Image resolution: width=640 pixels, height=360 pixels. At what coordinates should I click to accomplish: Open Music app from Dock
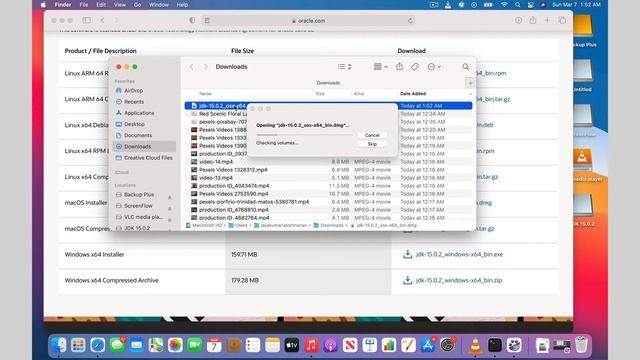[311, 345]
